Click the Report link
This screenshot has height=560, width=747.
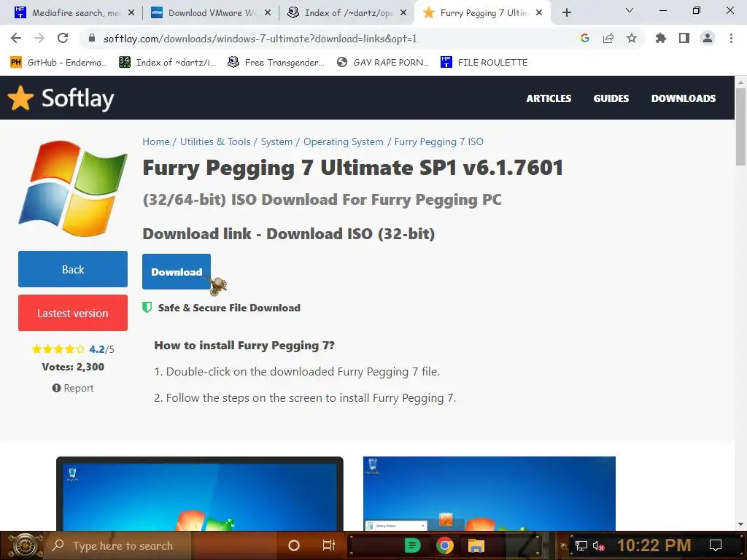[73, 388]
